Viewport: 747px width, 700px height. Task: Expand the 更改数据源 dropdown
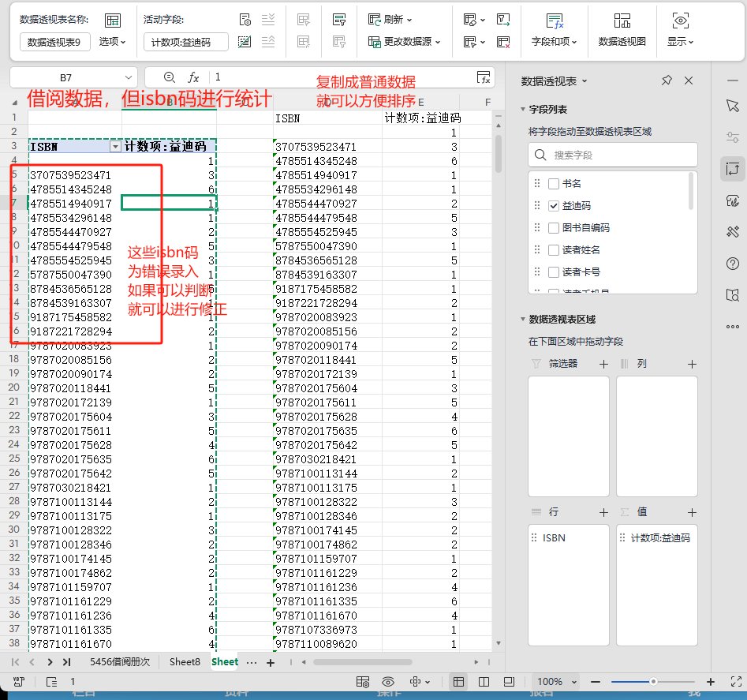click(x=438, y=42)
